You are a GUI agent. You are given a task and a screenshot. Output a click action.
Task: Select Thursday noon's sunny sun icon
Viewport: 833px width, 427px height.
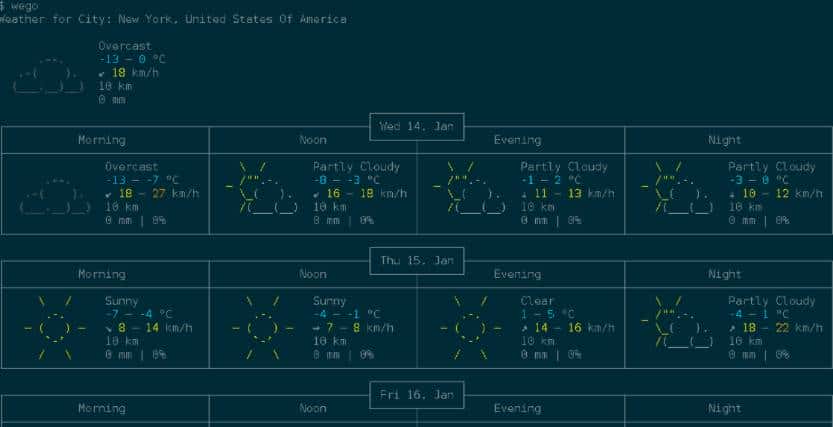click(262, 327)
